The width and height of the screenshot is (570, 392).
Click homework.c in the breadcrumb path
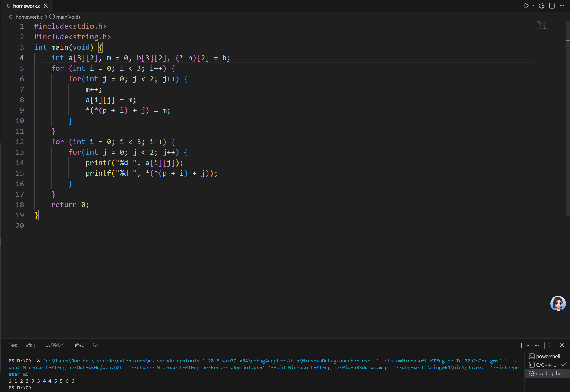click(29, 17)
